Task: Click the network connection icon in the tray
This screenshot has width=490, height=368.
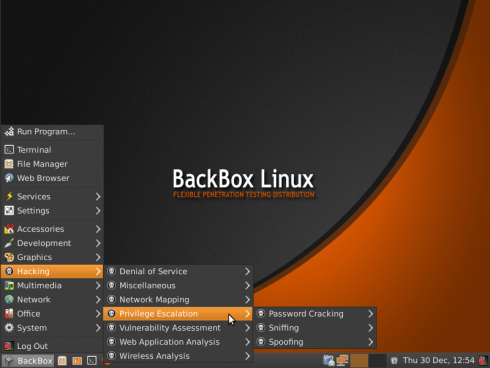Action: click(x=342, y=360)
